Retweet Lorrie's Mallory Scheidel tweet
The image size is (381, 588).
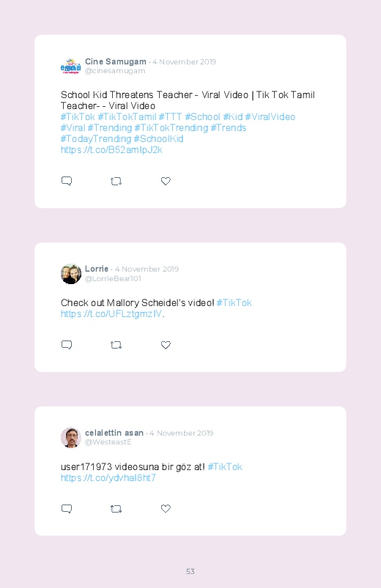click(116, 345)
